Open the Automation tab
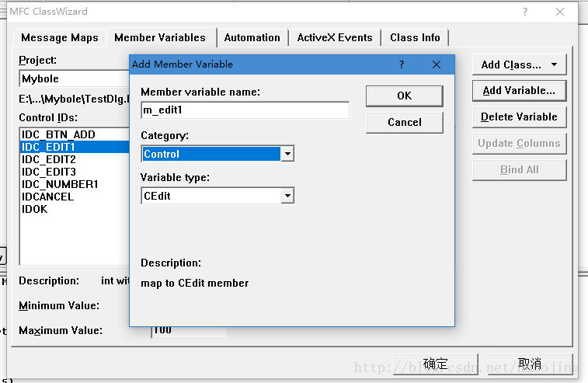 pos(252,37)
